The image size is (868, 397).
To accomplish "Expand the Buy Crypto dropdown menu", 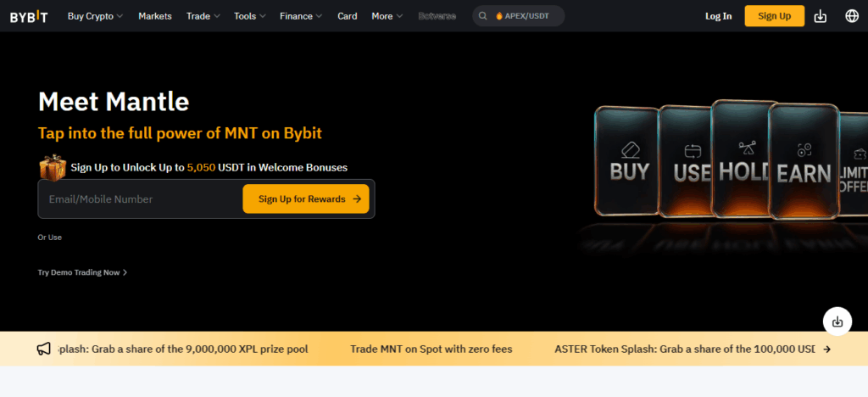I will click(95, 16).
